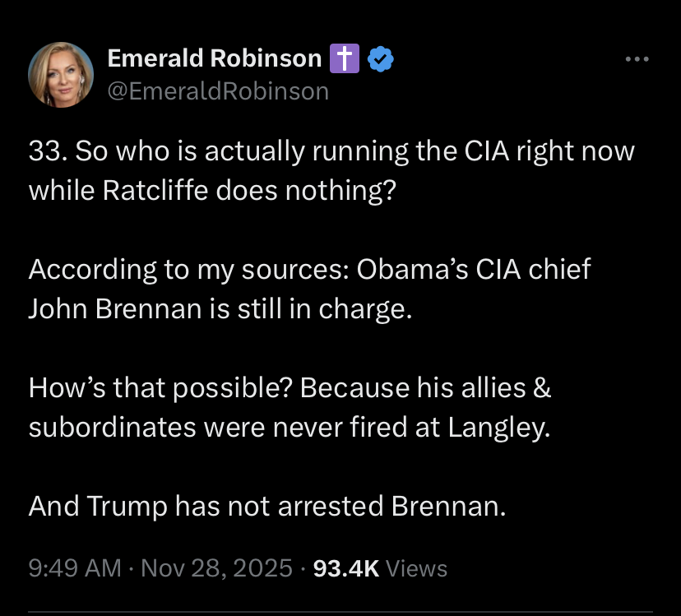Open the Emerald Robinson display name
This screenshot has height=616, width=681.
click(x=215, y=58)
